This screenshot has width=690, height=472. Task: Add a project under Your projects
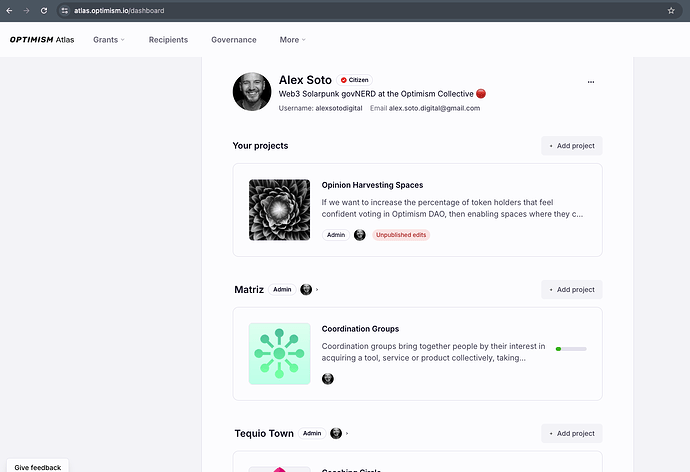(x=572, y=146)
